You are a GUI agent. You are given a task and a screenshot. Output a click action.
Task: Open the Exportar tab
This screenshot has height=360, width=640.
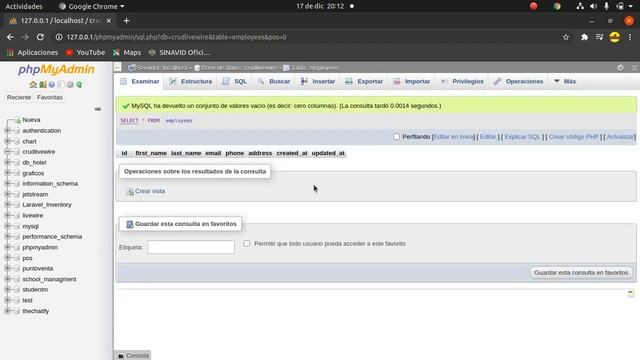click(x=364, y=82)
